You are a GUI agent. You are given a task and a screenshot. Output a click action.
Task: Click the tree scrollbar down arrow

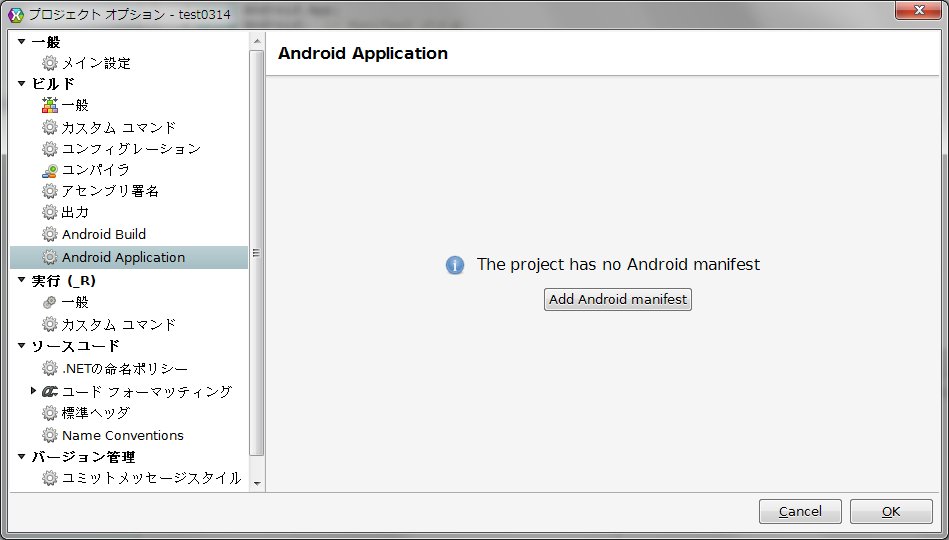pyautogui.click(x=257, y=483)
